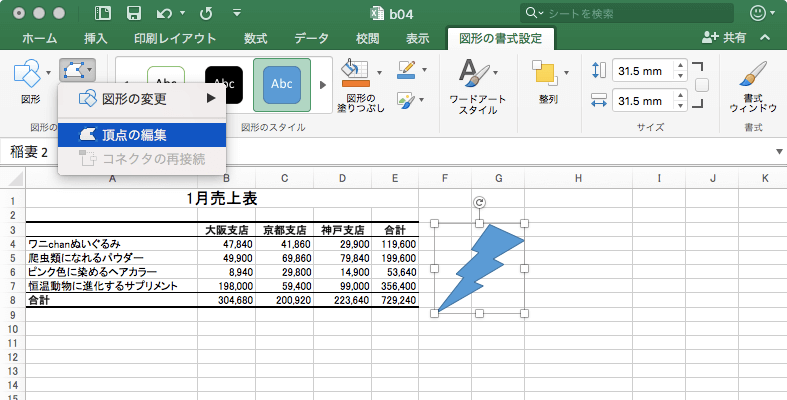Collapse the ribbon with the chevron
This screenshot has width=787, height=400.
click(765, 38)
